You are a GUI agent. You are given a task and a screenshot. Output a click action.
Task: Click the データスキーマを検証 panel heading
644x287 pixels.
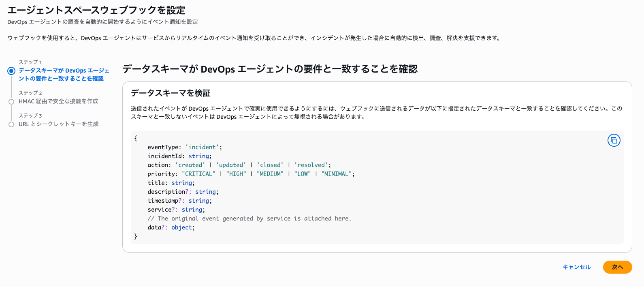coord(171,93)
